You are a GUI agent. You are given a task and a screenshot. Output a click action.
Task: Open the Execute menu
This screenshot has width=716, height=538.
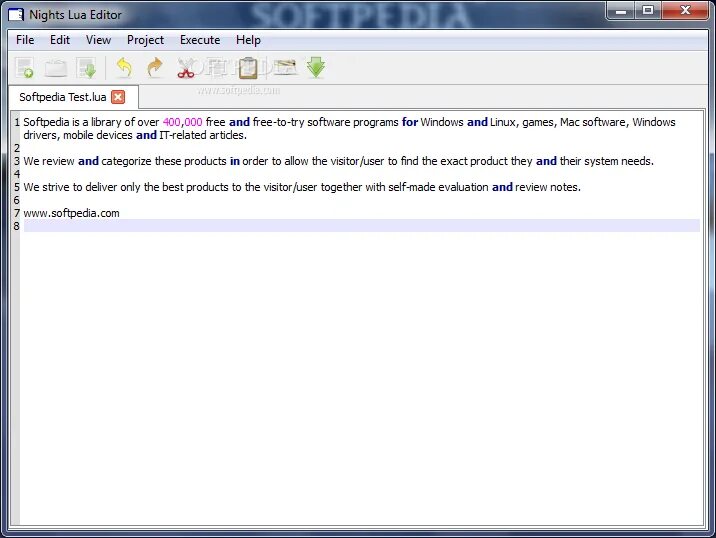(x=200, y=40)
